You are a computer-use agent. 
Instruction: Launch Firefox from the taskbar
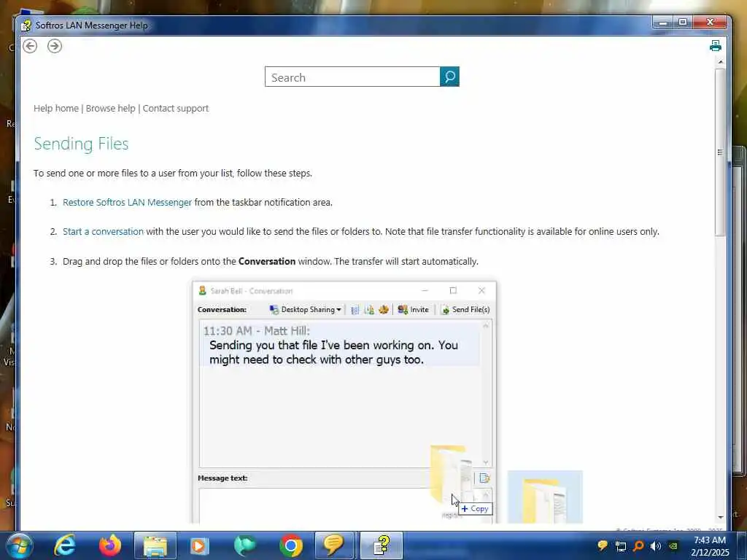(x=110, y=545)
